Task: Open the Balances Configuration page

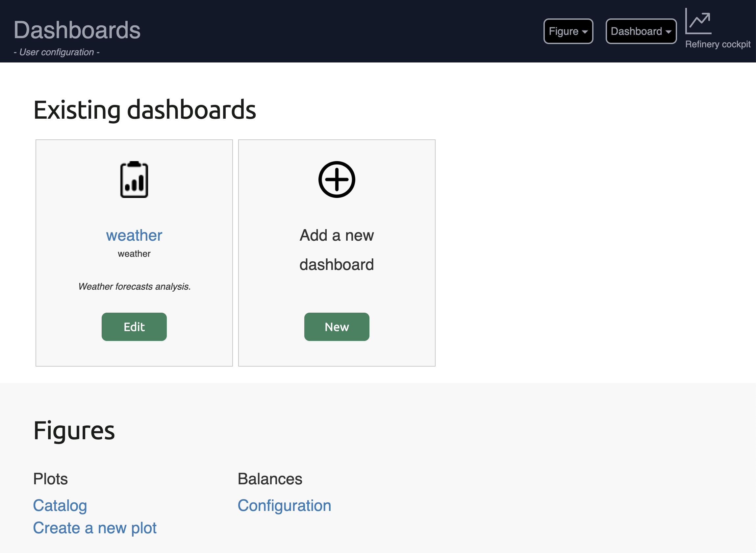Action: [x=284, y=505]
